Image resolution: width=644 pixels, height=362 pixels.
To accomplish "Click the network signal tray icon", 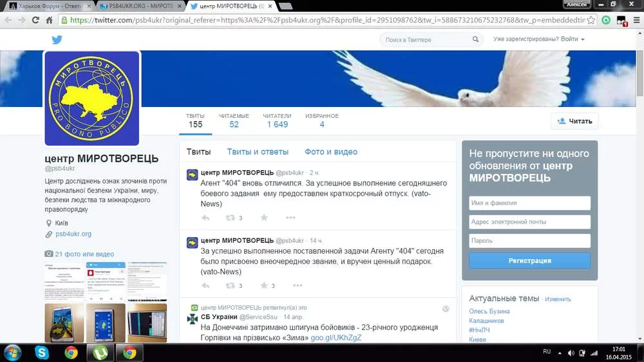I will [x=594, y=353].
